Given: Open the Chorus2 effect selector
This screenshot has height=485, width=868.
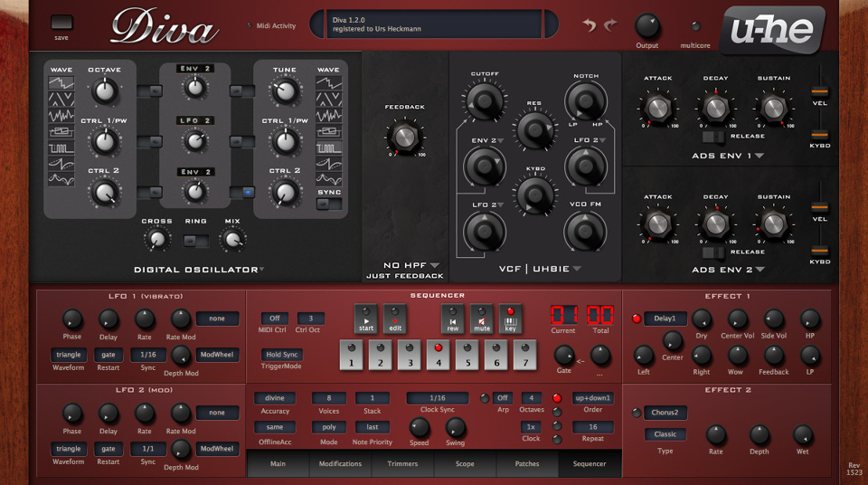Looking at the screenshot, I should 665,413.
